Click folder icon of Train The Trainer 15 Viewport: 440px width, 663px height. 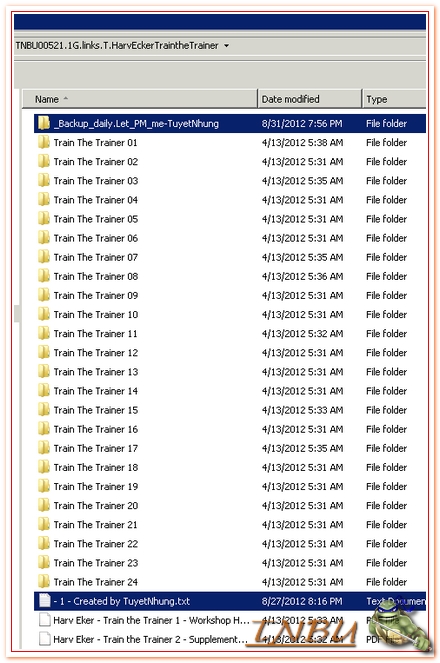pyautogui.click(x=44, y=410)
